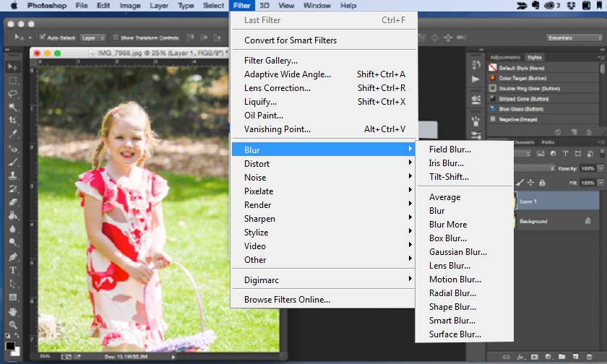Switch to the Adjustments tab
This screenshot has width=607, height=364.
505,57
